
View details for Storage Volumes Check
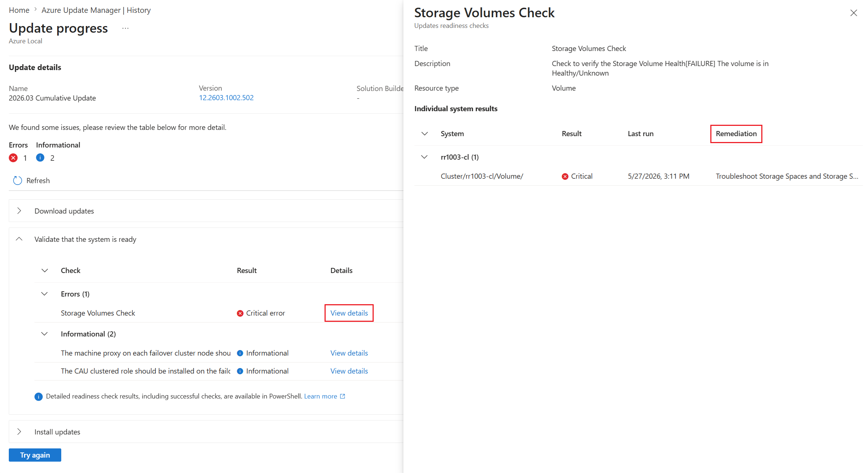(349, 313)
